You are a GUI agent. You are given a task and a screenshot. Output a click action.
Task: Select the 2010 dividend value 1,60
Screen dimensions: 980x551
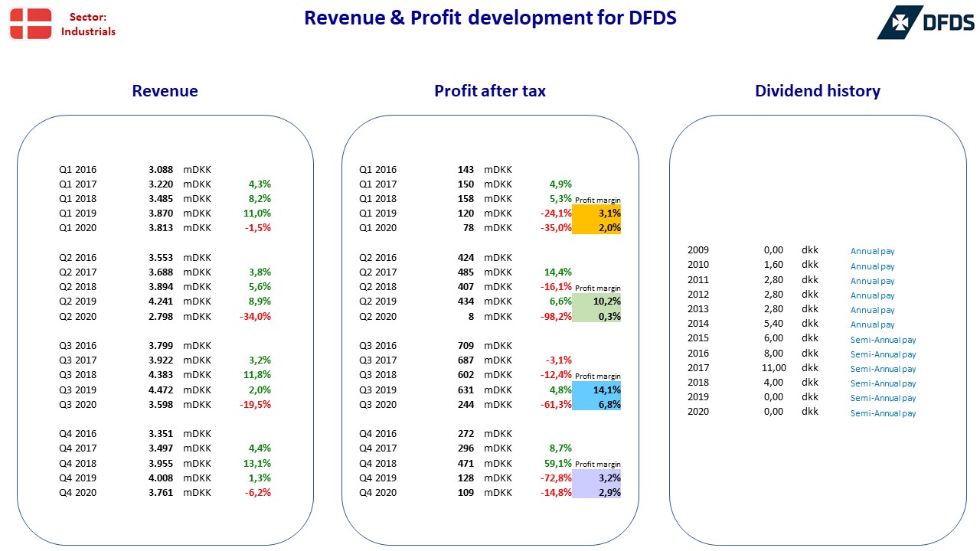point(773,265)
